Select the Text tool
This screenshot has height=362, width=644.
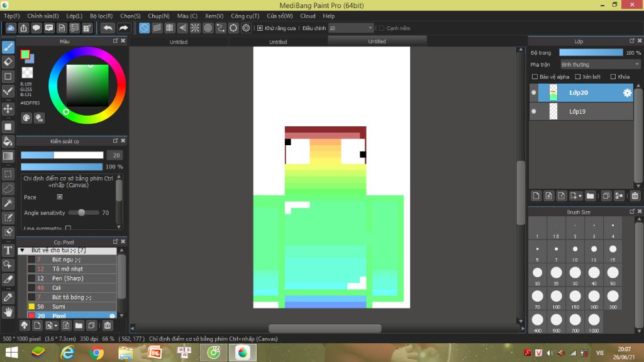8,250
